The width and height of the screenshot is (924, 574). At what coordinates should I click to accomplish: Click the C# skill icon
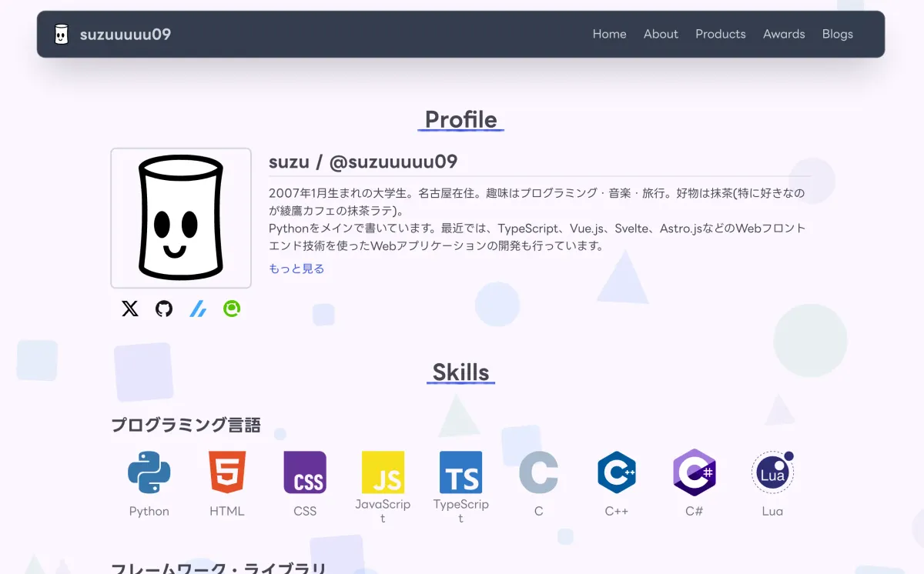point(694,472)
